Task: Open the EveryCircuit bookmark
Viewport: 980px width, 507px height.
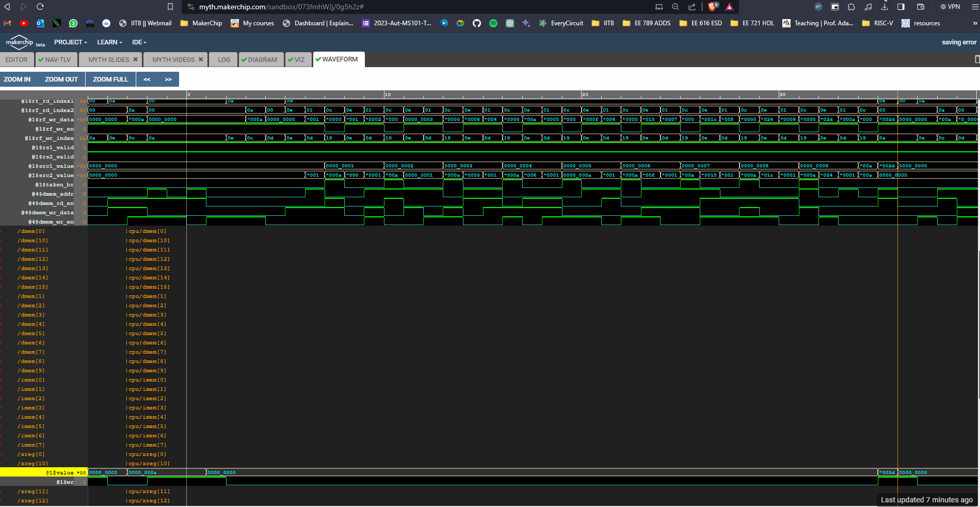Action: [561, 23]
